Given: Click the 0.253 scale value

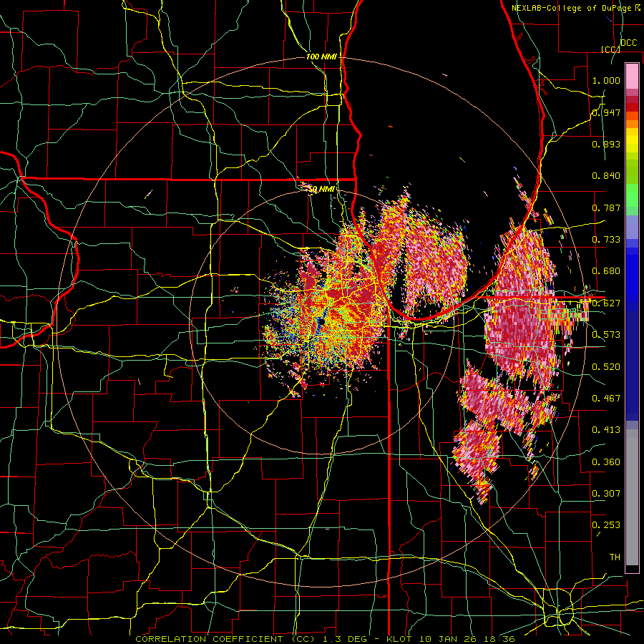Looking at the screenshot, I should [x=606, y=525].
